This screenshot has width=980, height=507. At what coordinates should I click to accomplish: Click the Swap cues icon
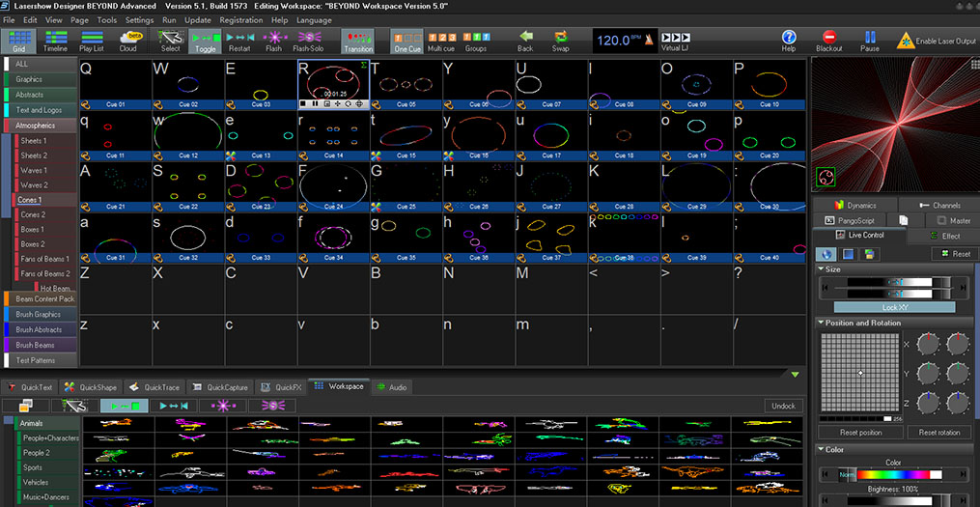click(560, 41)
